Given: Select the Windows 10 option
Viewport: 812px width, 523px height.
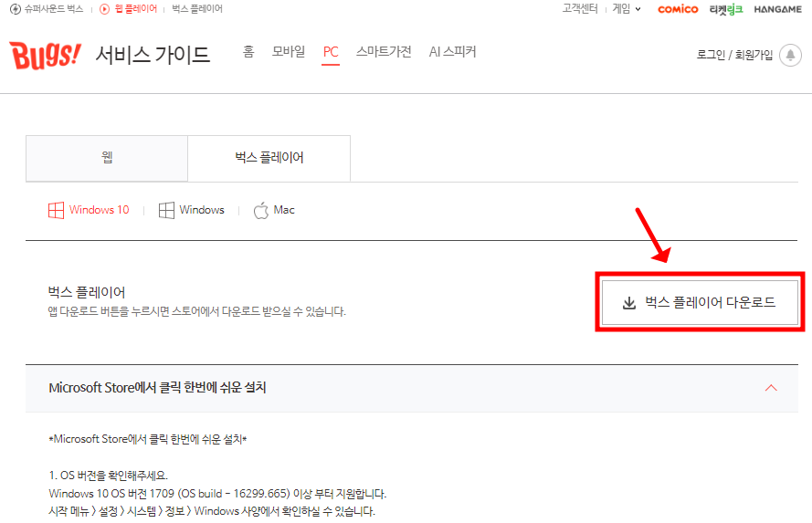Looking at the screenshot, I should 89,210.
